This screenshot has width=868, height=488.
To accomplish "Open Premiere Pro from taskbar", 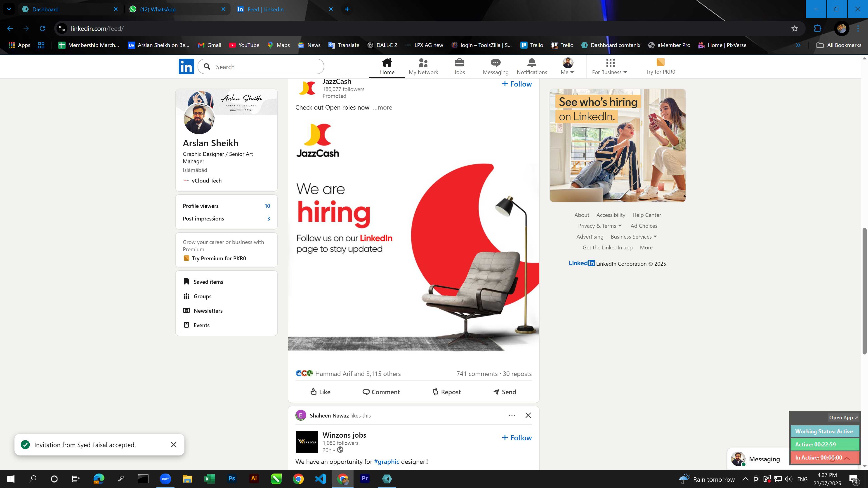I will click(365, 479).
